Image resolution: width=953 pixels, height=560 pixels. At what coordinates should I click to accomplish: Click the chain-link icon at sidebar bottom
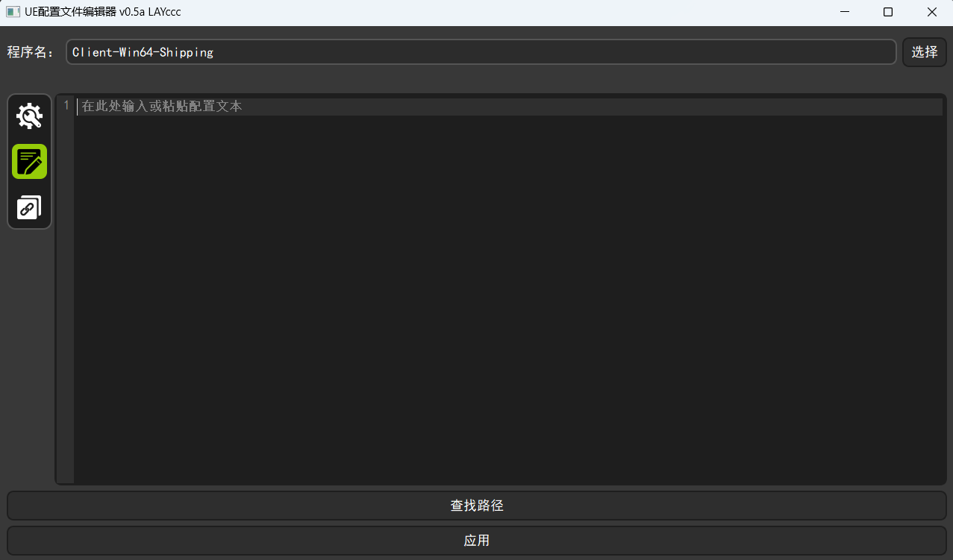pos(29,207)
